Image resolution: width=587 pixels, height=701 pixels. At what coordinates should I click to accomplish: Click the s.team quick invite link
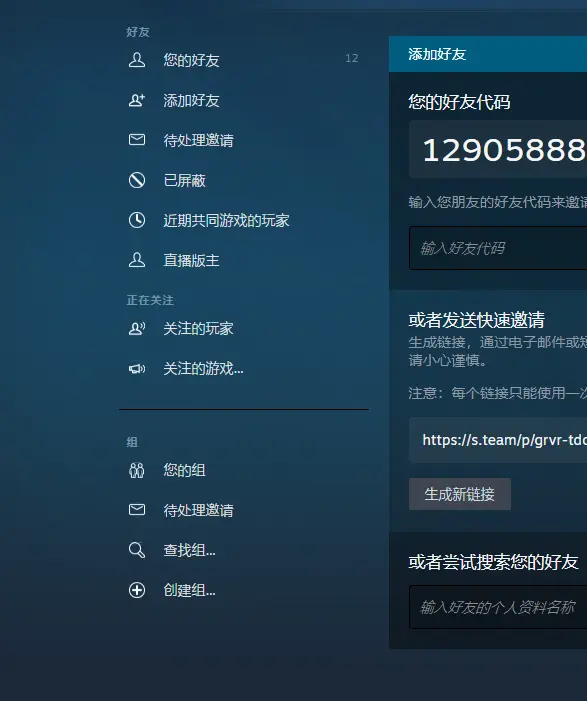(504, 440)
